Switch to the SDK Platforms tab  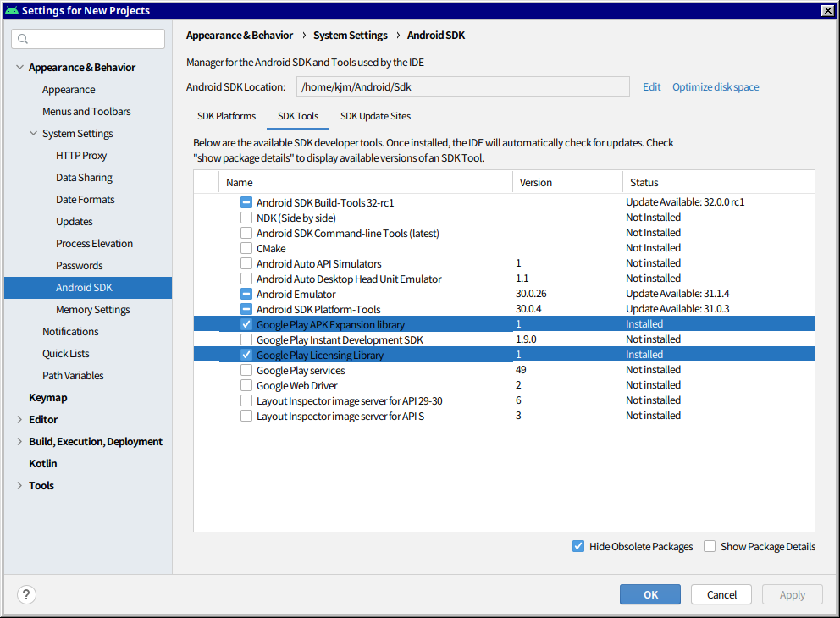[x=227, y=116]
